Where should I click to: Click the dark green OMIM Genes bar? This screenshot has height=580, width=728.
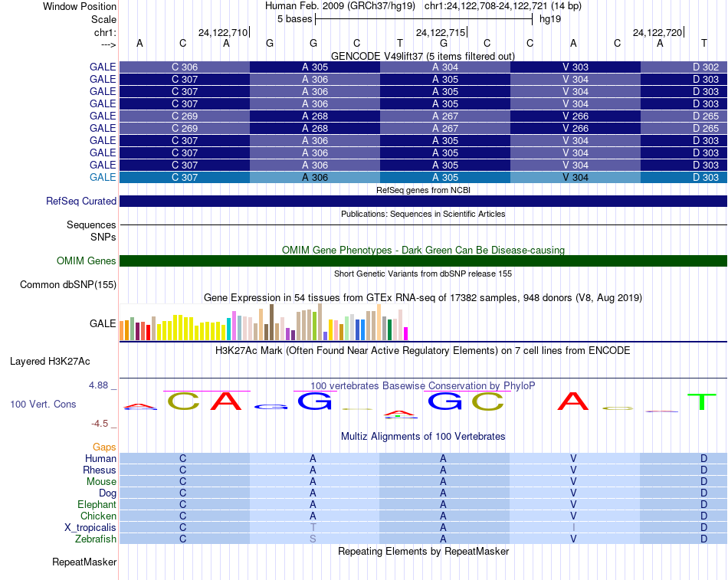click(x=424, y=261)
